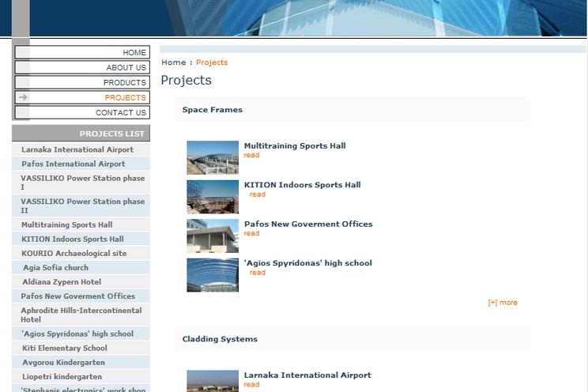Viewport: 588px width, 392px height.
Task: Open Avgorou Kindergarten project
Action: tap(81, 362)
